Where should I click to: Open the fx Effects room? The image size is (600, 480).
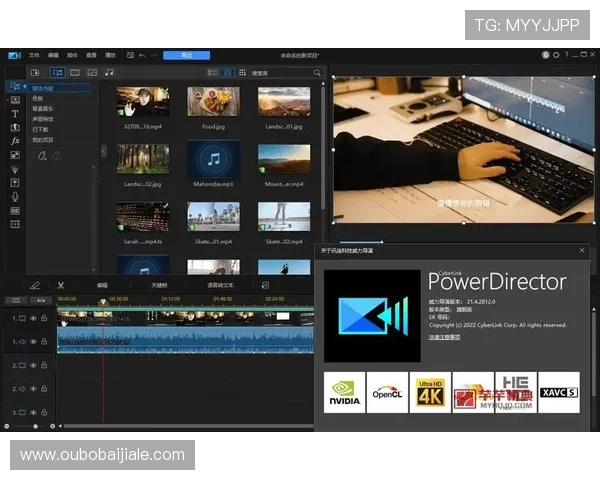tap(15, 141)
